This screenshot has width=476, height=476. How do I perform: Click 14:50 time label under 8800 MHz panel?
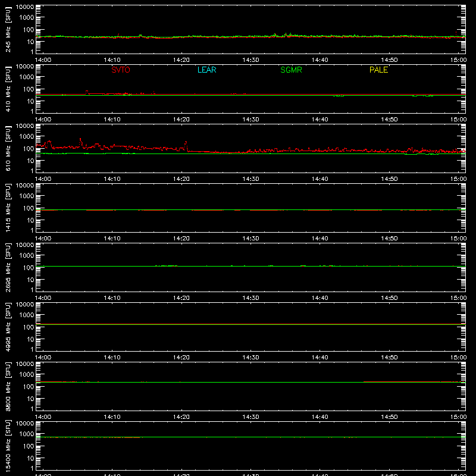[389, 417]
